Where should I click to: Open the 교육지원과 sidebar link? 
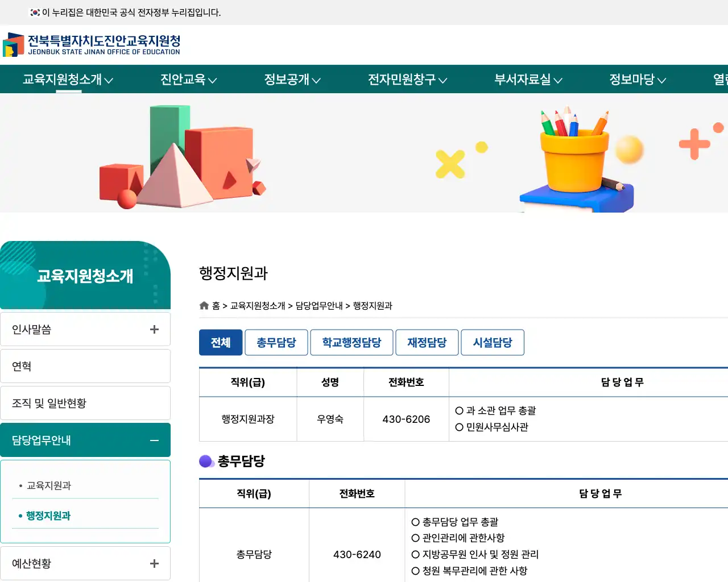48,486
